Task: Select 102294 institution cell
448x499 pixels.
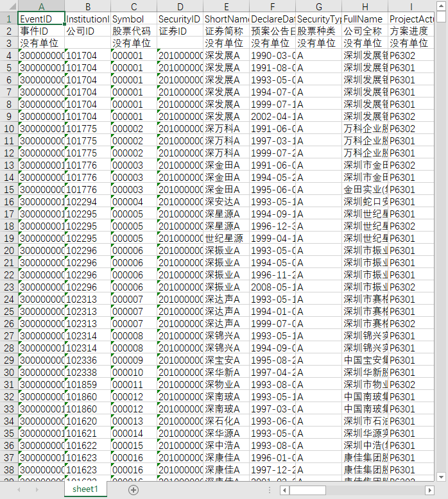Action: tap(88, 202)
